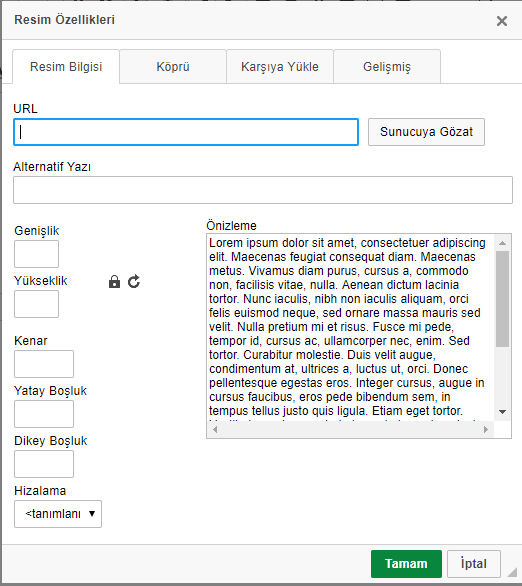Image resolution: width=522 pixels, height=586 pixels.
Task: Click preview scrollbar up arrow
Action: point(503,243)
